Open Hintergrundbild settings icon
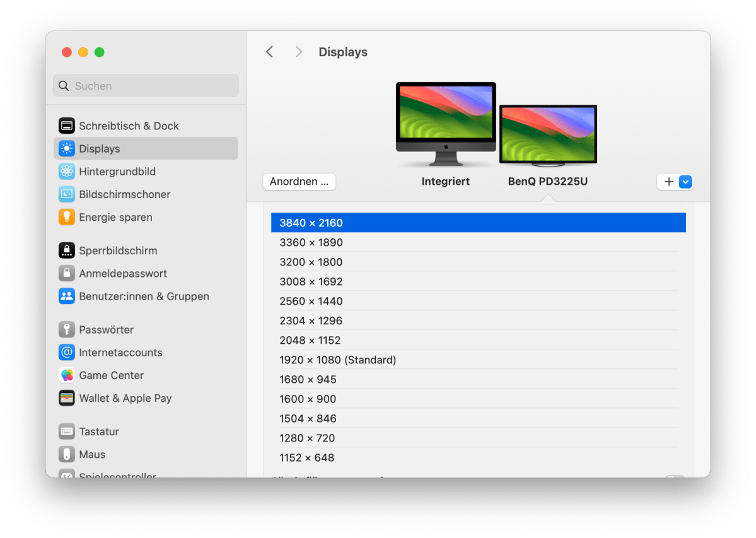 [x=67, y=172]
